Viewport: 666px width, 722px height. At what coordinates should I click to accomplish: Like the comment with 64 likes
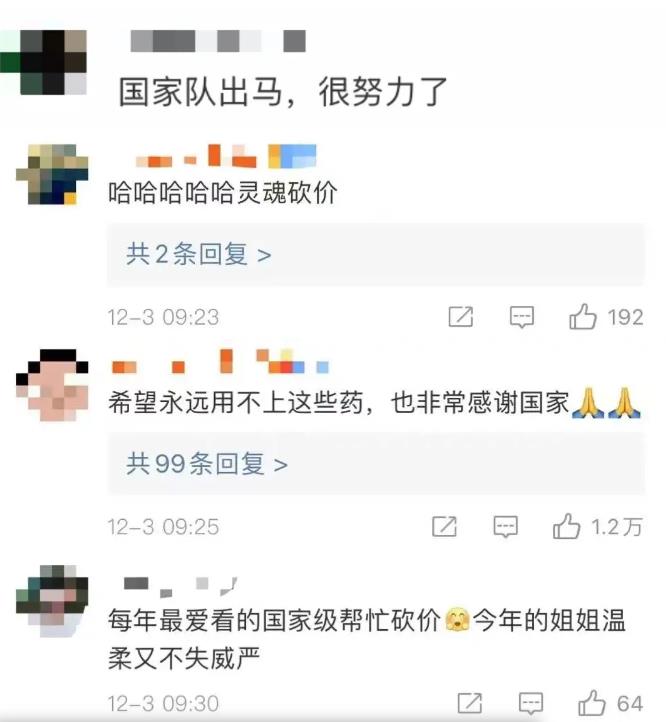(x=592, y=703)
